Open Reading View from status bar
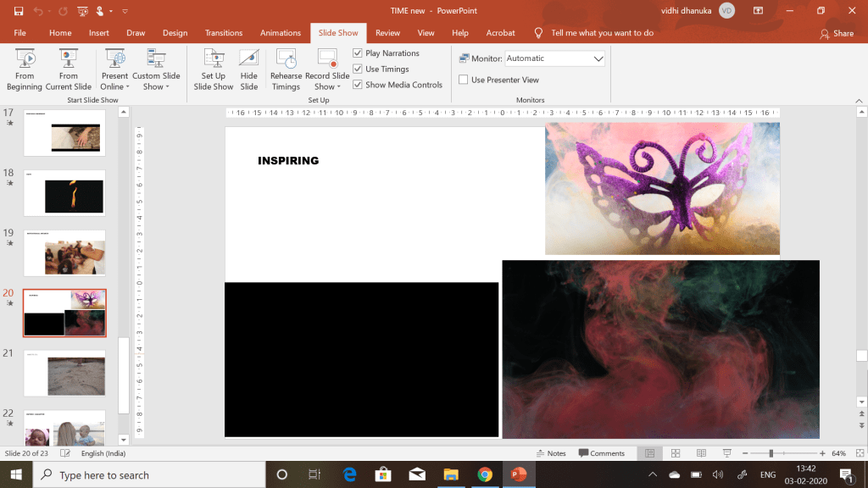Screen dimensions: 868x488 tap(701, 453)
